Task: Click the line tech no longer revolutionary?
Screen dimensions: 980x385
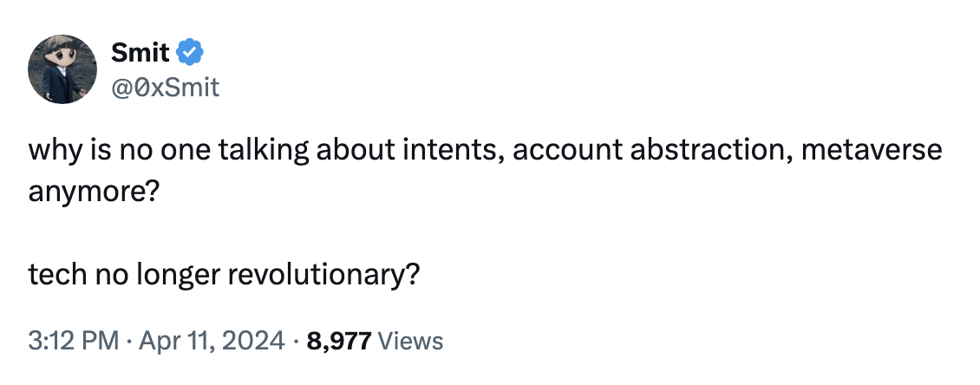Action: coord(224,275)
